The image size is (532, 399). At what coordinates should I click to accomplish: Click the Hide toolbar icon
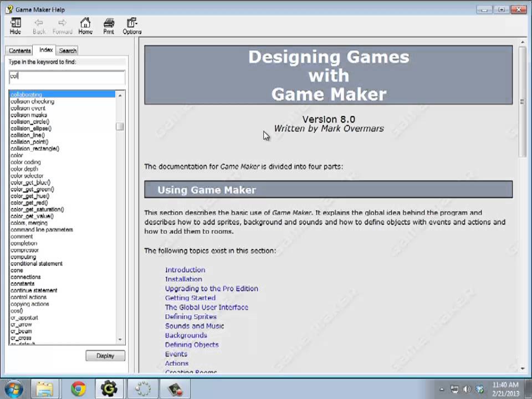click(x=16, y=26)
